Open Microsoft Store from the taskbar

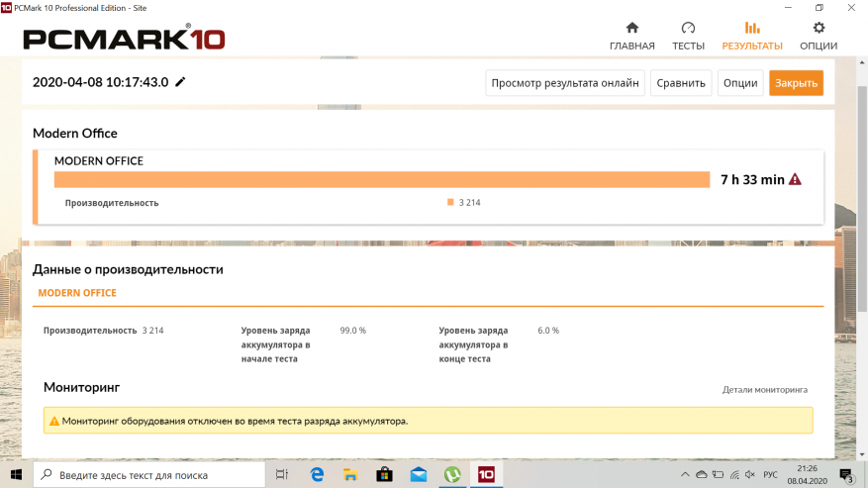point(384,475)
